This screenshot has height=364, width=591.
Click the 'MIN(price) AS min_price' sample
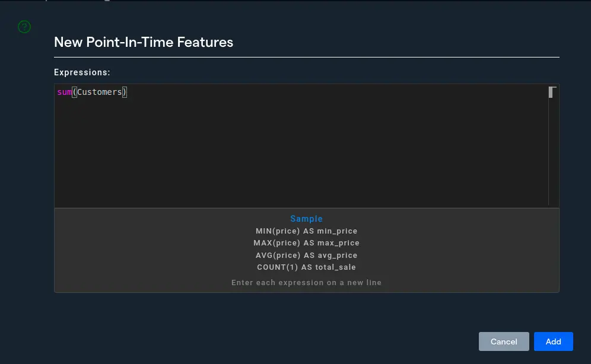[306, 231]
